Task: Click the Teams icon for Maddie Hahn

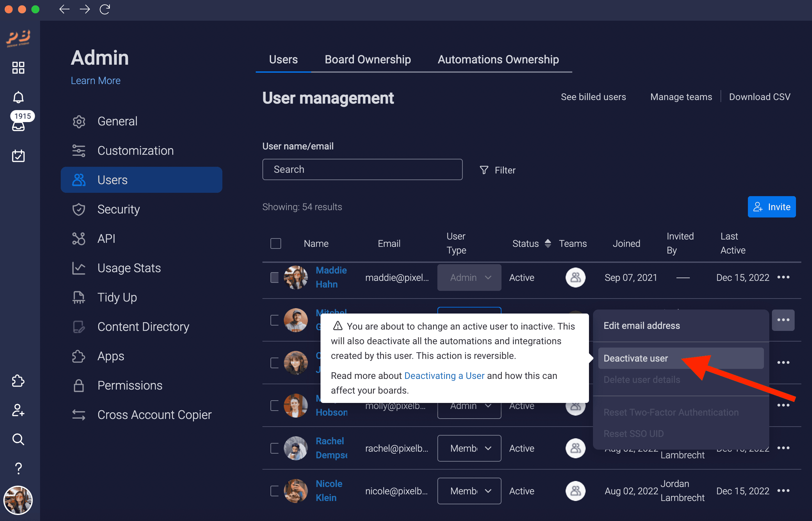Action: coord(575,278)
